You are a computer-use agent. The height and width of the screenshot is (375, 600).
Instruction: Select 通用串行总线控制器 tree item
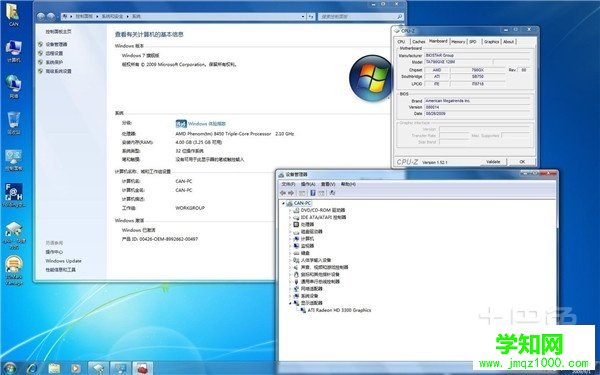pos(320,282)
